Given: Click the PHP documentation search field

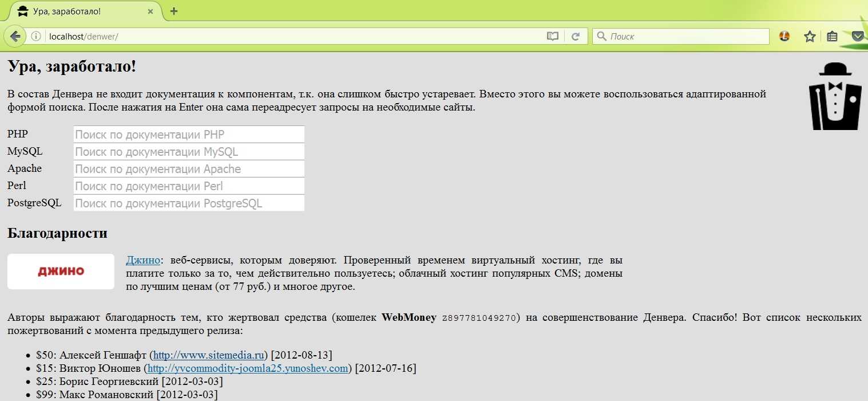Looking at the screenshot, I should pos(189,135).
